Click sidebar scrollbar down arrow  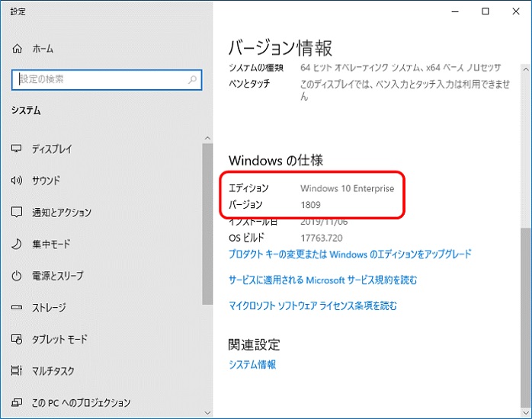(207, 413)
